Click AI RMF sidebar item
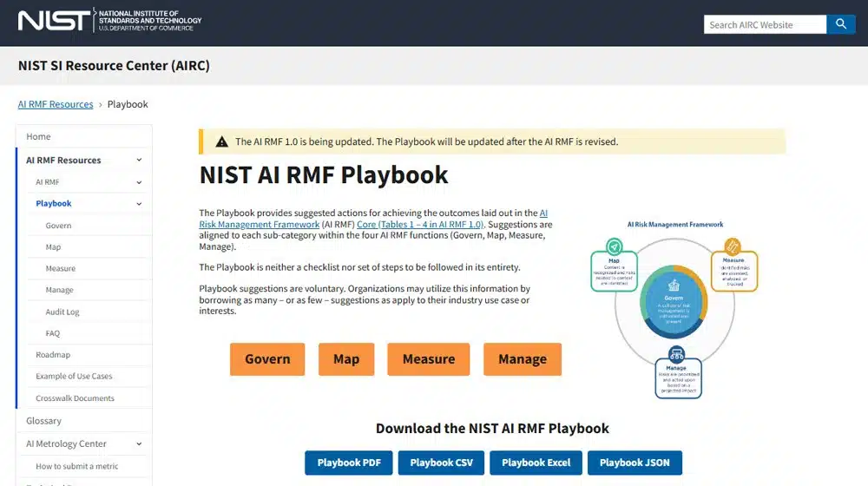The height and width of the screenshot is (486, 868). click(48, 182)
